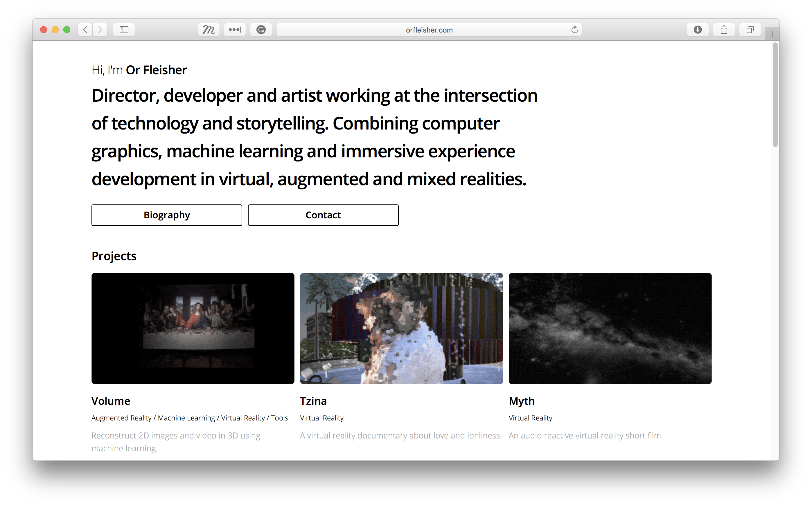This screenshot has width=812, height=507.
Task: Click 'Or Fleisher' name text
Action: coord(156,70)
